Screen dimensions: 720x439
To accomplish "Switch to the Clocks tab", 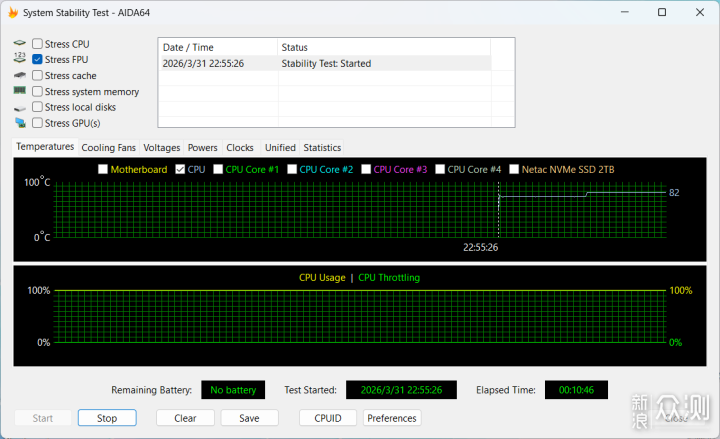I will pos(240,147).
